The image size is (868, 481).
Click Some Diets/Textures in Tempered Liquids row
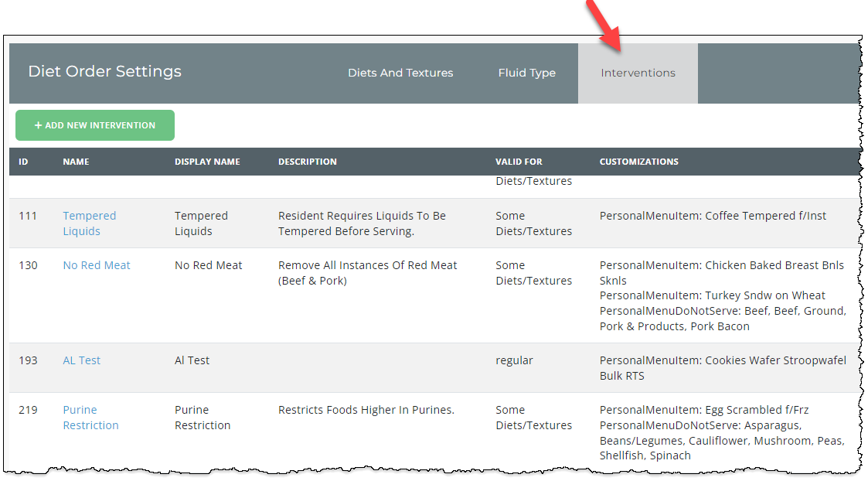point(533,223)
